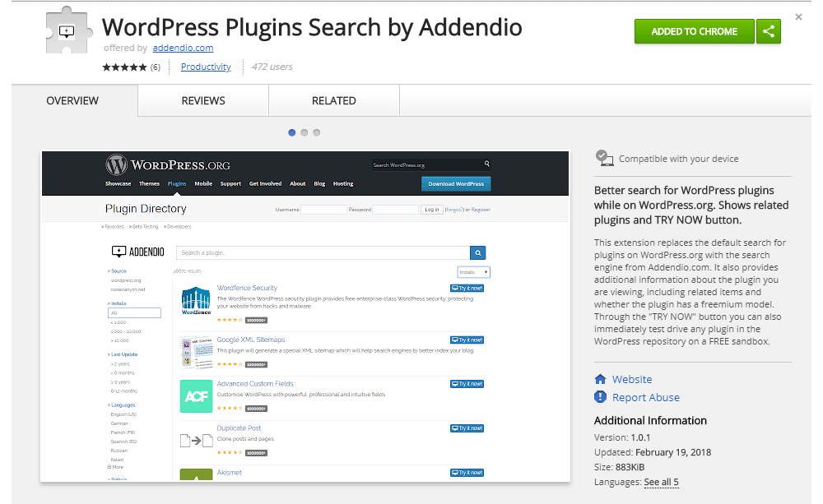The image size is (823, 504).
Task: Click the Addendio search magnifier button
Action: (x=477, y=252)
